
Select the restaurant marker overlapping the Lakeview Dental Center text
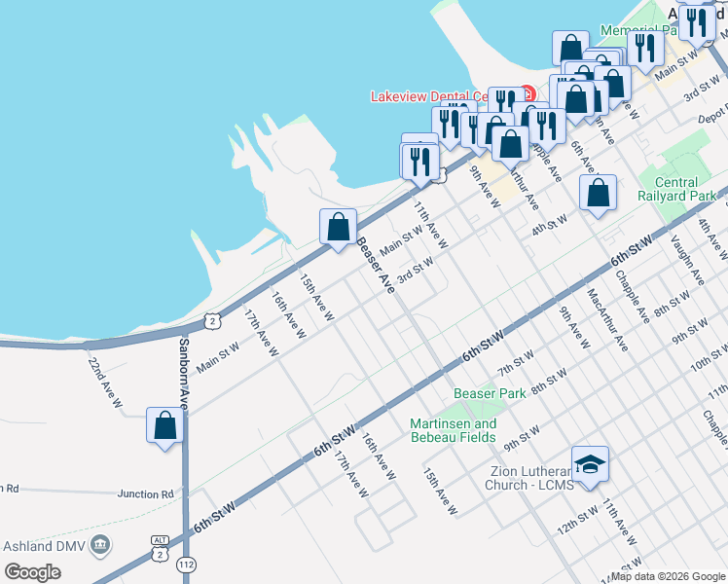tap(506, 100)
